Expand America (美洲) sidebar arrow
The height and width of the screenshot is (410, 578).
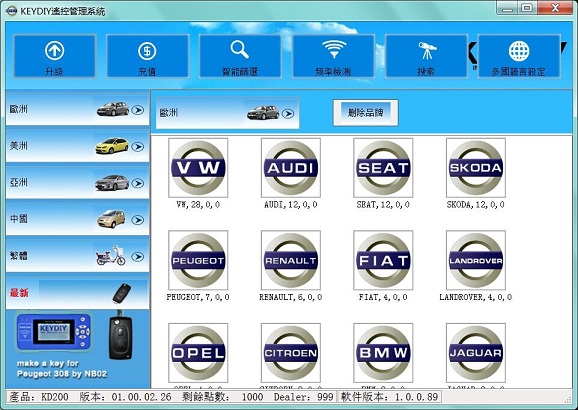coord(138,147)
